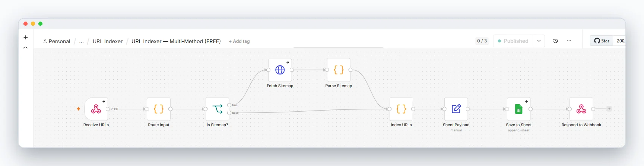
Task: Select the Sheet Payload edit node
Action: pos(456,109)
